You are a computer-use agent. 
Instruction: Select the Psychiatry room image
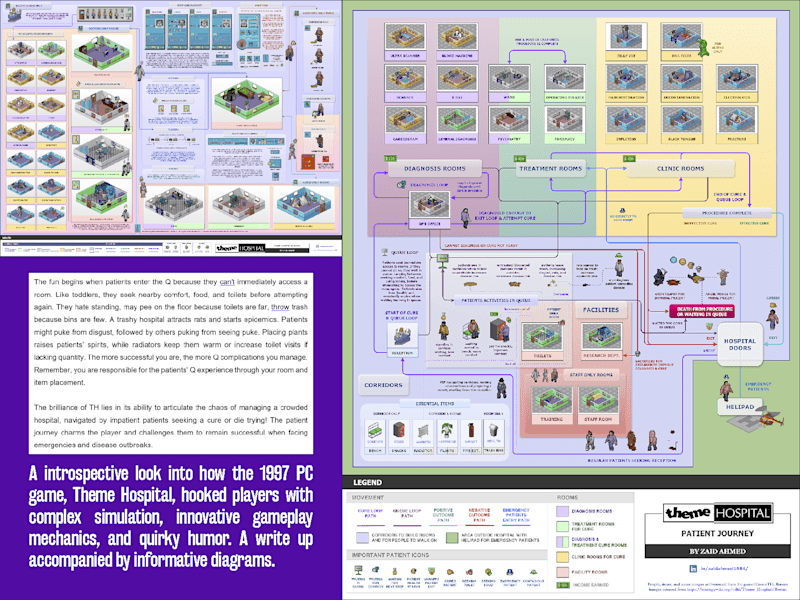tap(509, 120)
